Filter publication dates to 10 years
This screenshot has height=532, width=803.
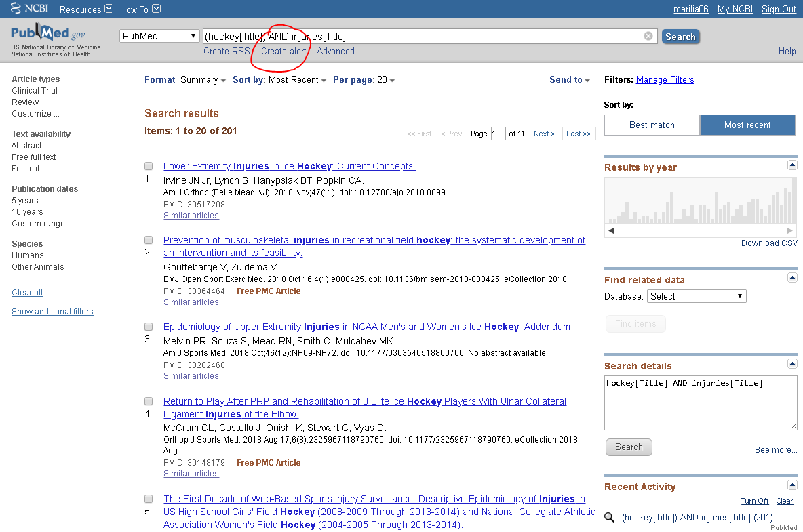click(x=27, y=211)
